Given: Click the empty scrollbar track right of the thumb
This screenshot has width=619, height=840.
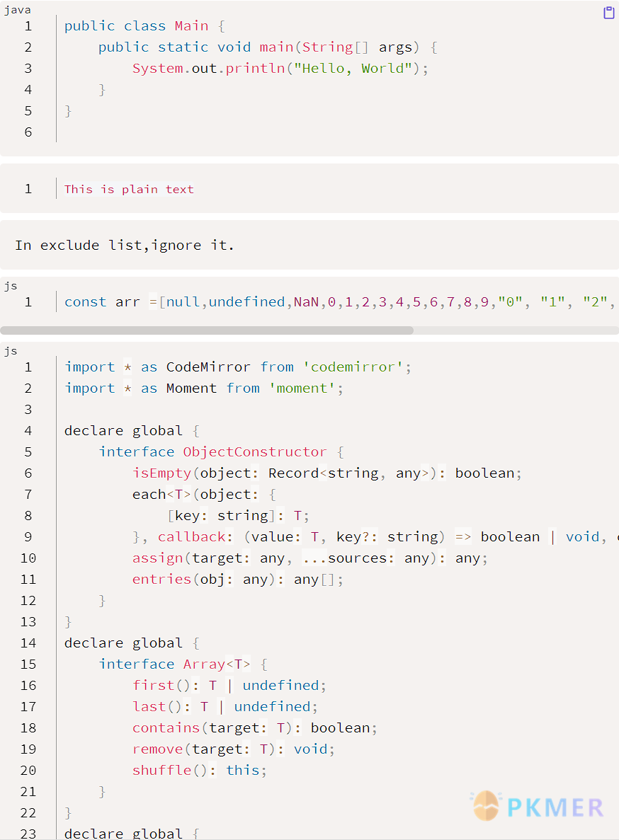Looking at the screenshot, I should pos(516,330).
